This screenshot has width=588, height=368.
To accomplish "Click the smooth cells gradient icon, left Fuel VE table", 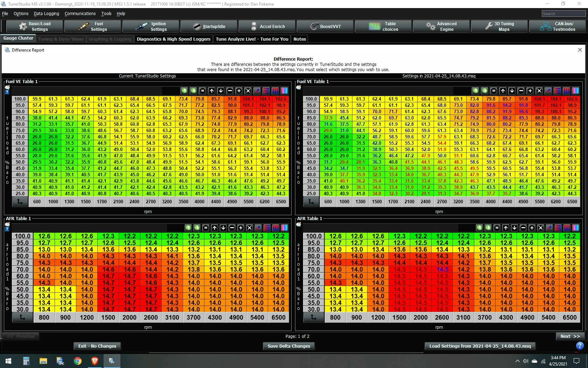I will 285,91.
